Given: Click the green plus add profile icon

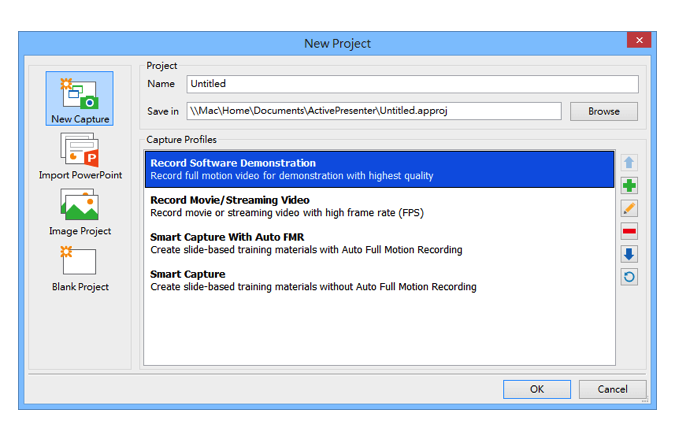Looking at the screenshot, I should 629,186.
